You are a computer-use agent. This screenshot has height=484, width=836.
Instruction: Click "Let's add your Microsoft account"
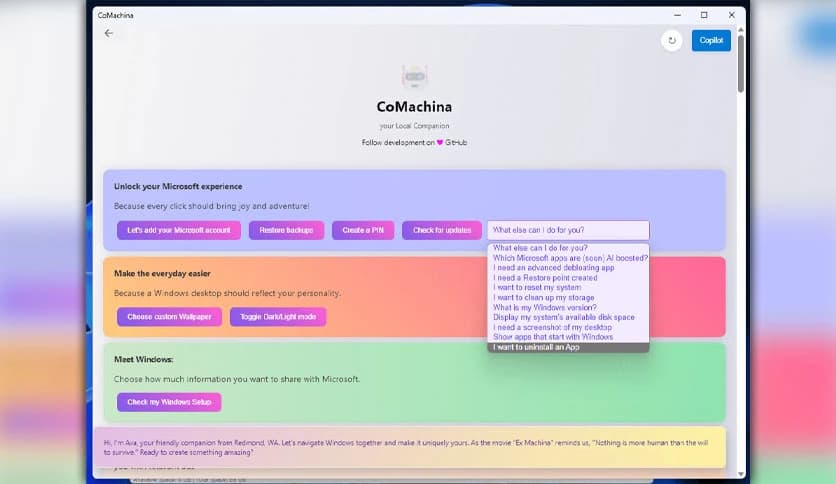(x=178, y=230)
